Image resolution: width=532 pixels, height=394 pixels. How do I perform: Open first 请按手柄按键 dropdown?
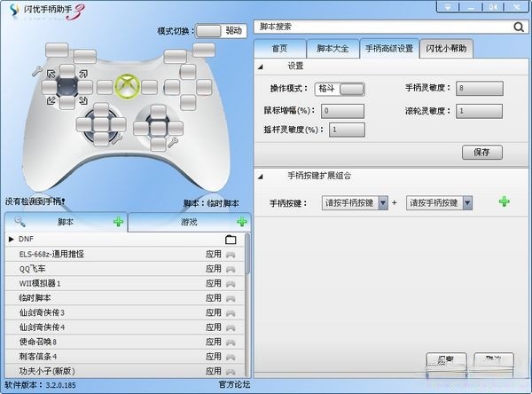[383, 203]
